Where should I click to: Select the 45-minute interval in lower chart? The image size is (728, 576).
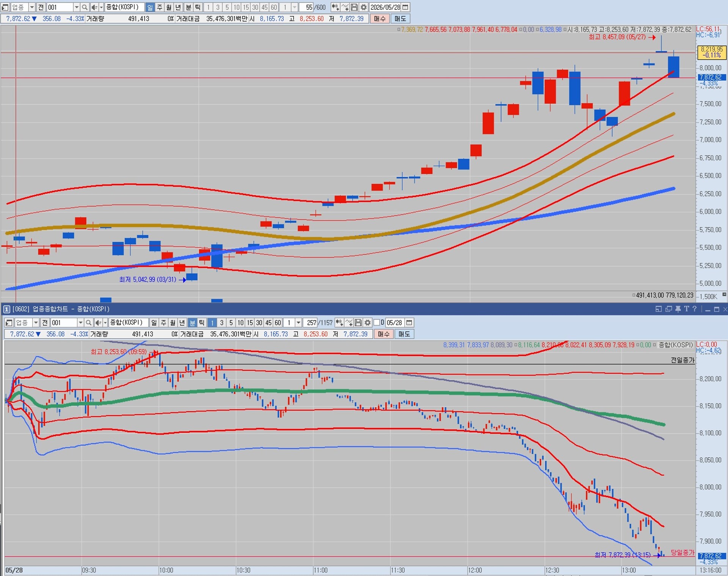pos(268,323)
